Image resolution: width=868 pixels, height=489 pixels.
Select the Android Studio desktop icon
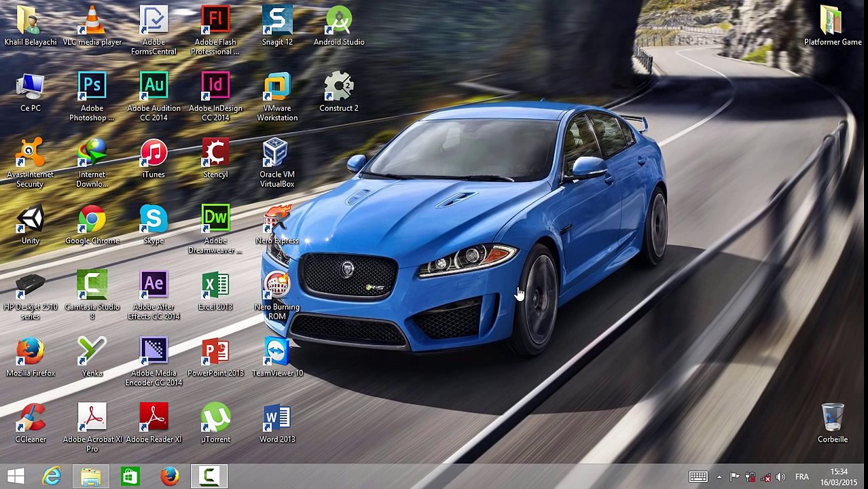[x=339, y=22]
